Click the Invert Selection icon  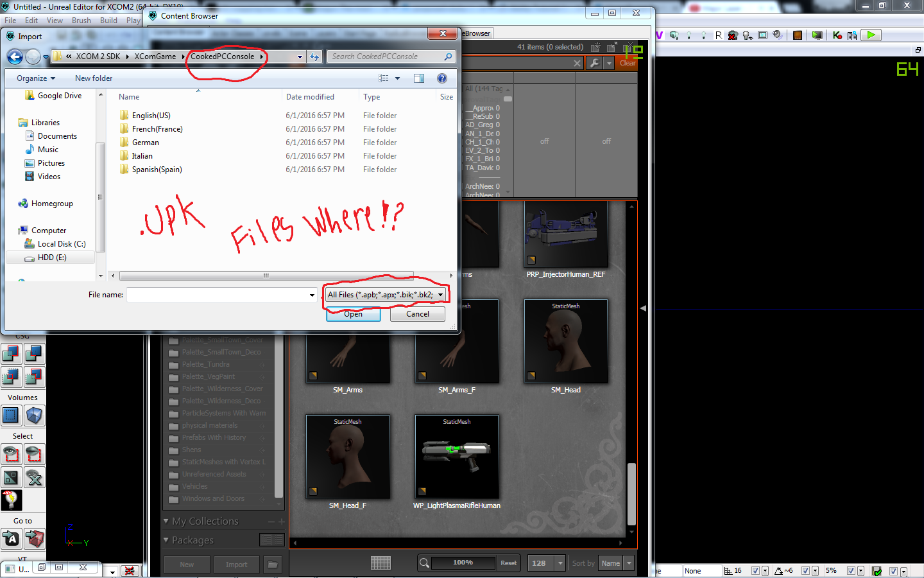pos(11,477)
